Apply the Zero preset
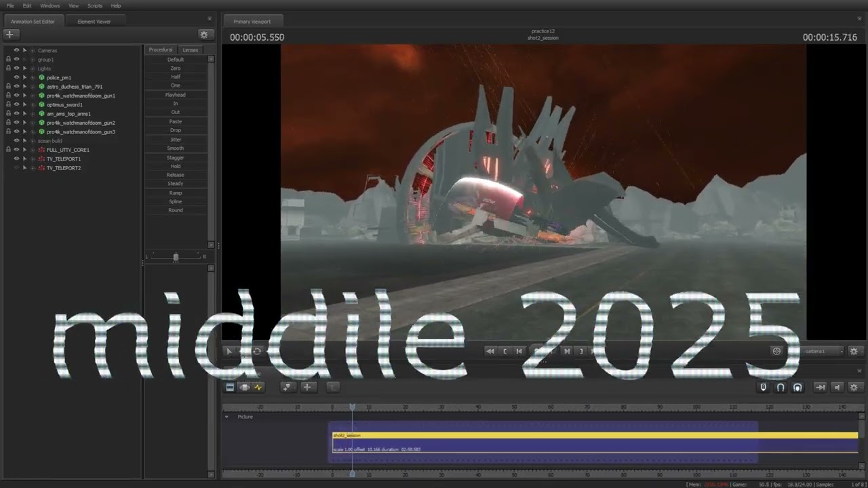Image resolution: width=868 pixels, height=488 pixels. tap(176, 68)
